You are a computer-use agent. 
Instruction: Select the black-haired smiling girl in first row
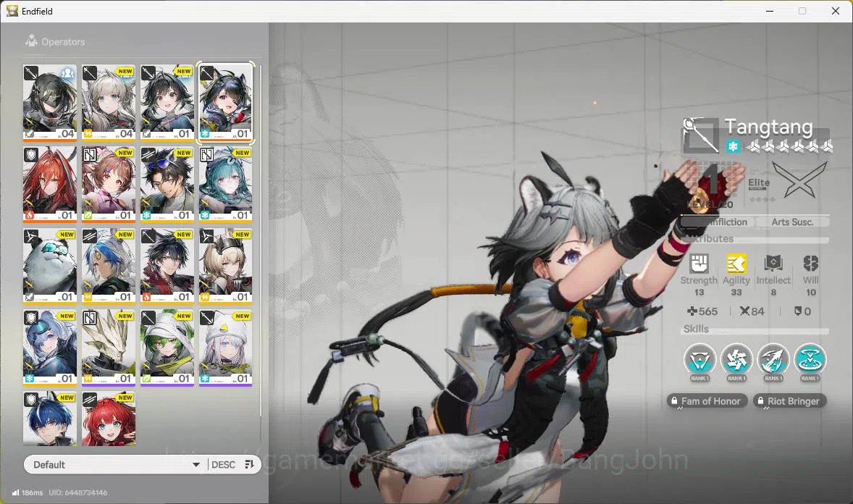[167, 103]
